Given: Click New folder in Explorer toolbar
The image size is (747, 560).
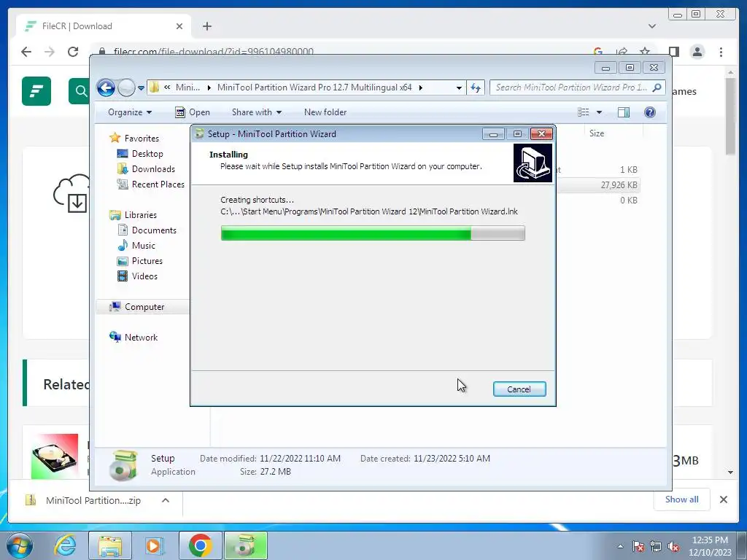Looking at the screenshot, I should point(325,112).
